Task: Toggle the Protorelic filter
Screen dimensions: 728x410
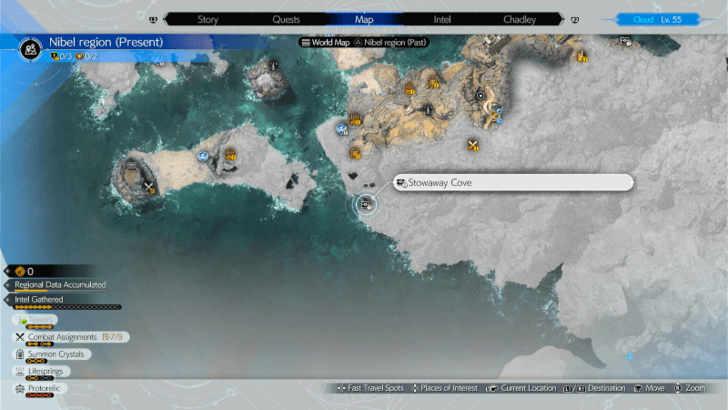Action: pos(41,388)
